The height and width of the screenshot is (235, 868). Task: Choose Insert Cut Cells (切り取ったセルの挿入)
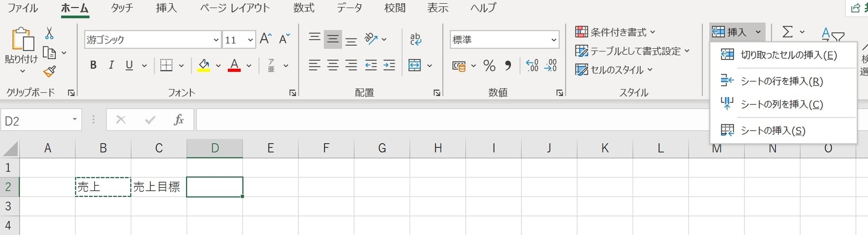[x=783, y=55]
